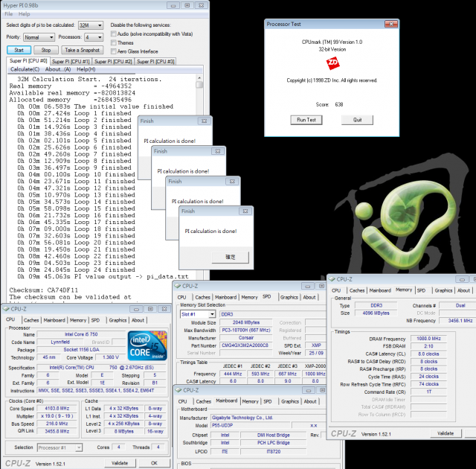The height and width of the screenshot is (469, 476).
Task: Check the Aero Glass Interface option
Action: click(114, 51)
